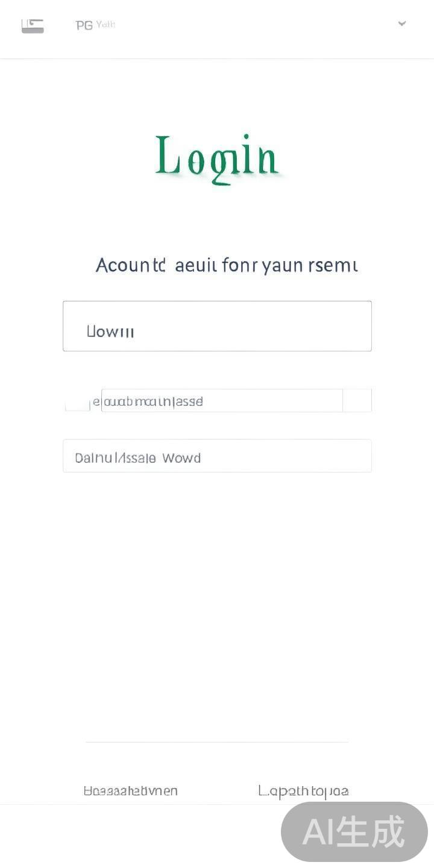This screenshot has height=868, width=434.
Task: Expand the chevron dropdown in the header
Action: point(402,24)
